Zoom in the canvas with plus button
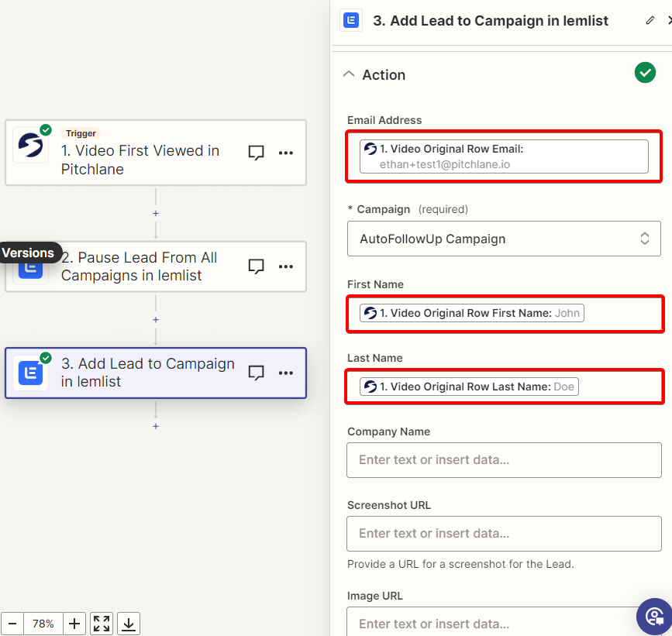The width and height of the screenshot is (672, 636). pyautogui.click(x=74, y=624)
